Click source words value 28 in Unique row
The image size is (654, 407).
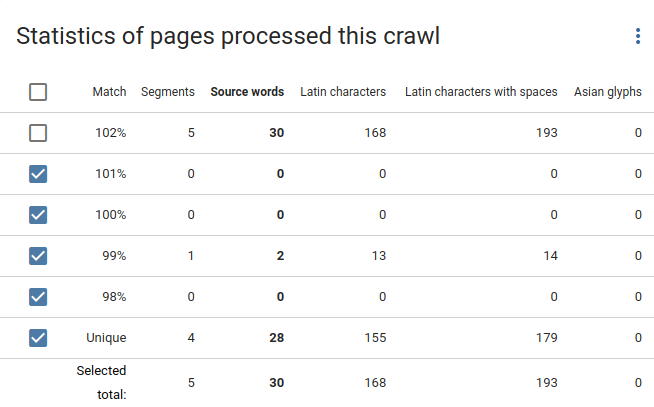[x=277, y=338]
